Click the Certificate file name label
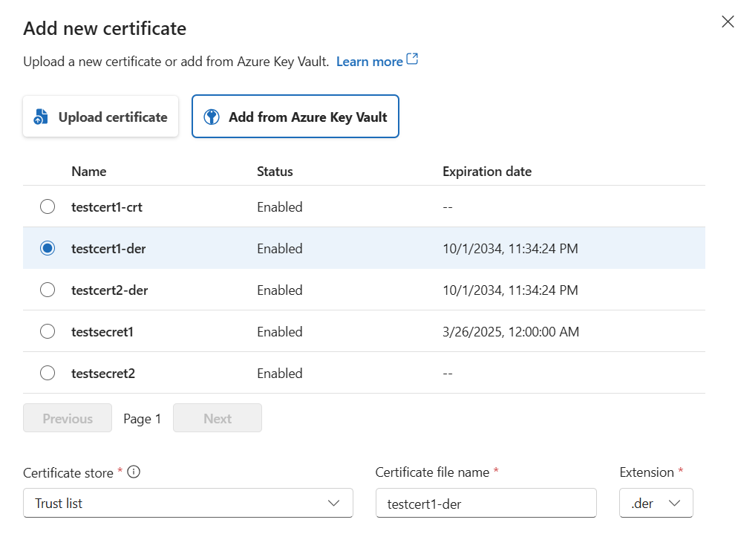Viewport: 738px width, 560px height. [432, 472]
